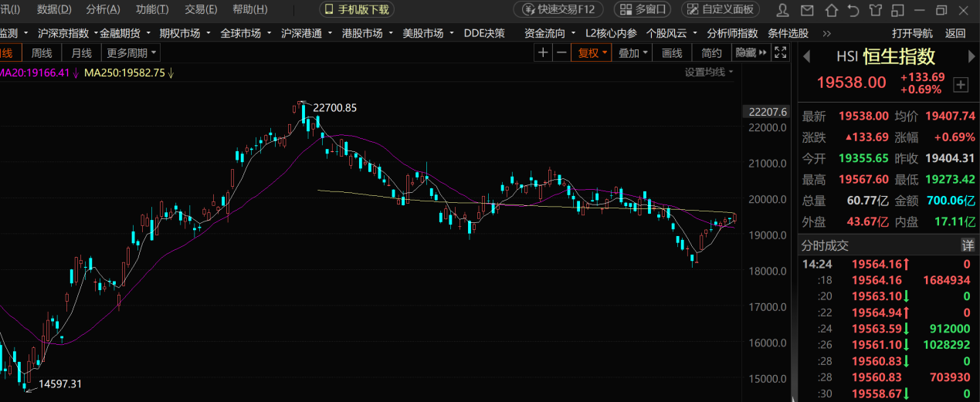Switch to 周线 weekly tab
Screen dimensions: 980x402
[x=41, y=52]
